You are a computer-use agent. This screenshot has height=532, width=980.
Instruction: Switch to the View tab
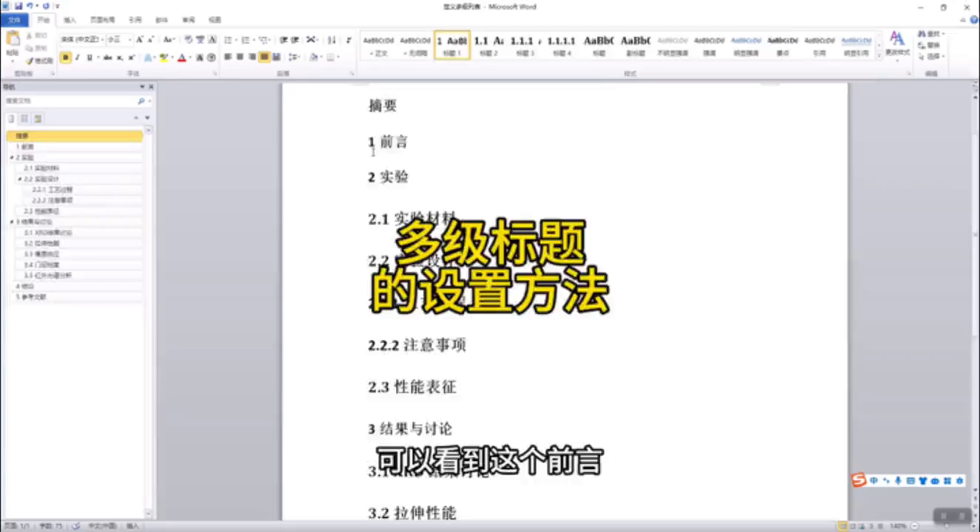point(214,20)
